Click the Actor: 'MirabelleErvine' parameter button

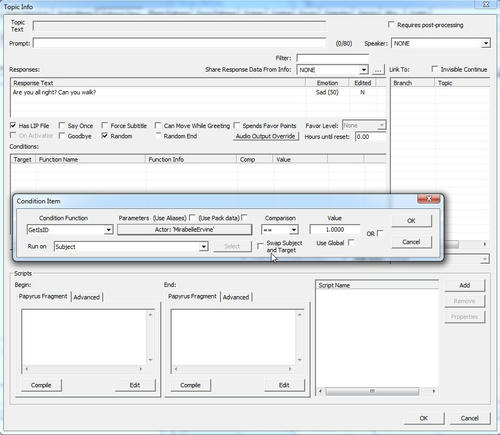[x=184, y=229]
